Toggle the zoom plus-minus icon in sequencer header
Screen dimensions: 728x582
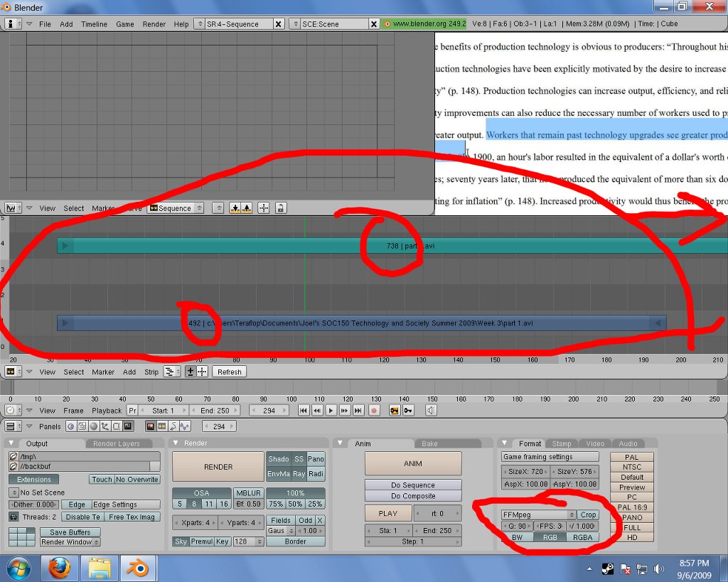[191, 372]
